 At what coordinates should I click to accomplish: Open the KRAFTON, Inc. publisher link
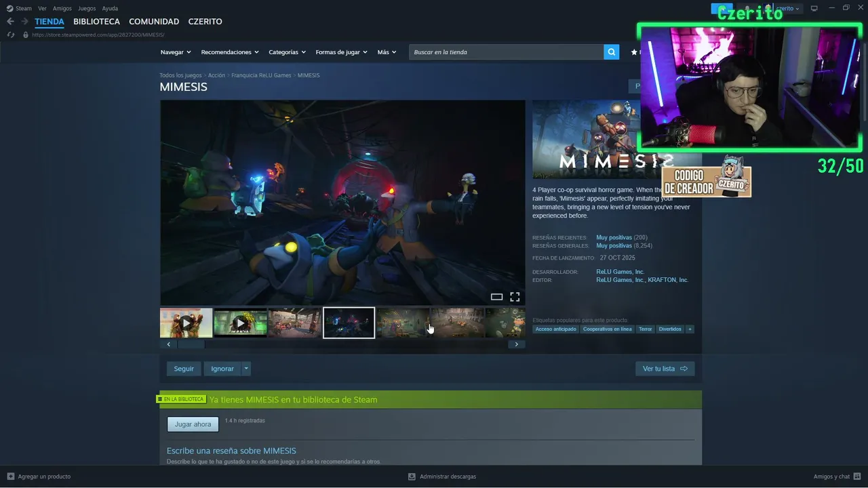point(668,280)
